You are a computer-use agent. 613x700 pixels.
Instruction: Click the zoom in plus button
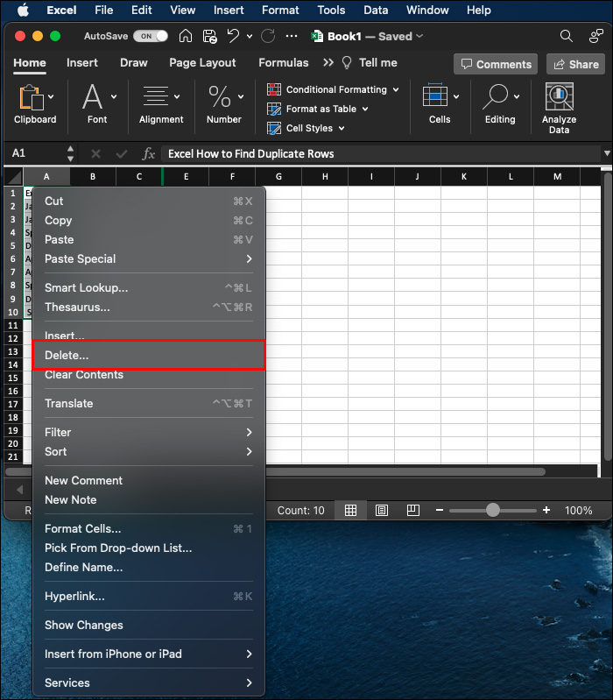point(546,510)
